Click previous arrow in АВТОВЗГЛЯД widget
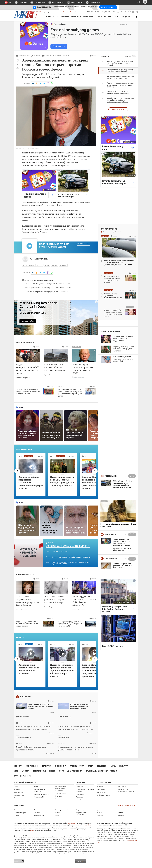 coord(130,476)
